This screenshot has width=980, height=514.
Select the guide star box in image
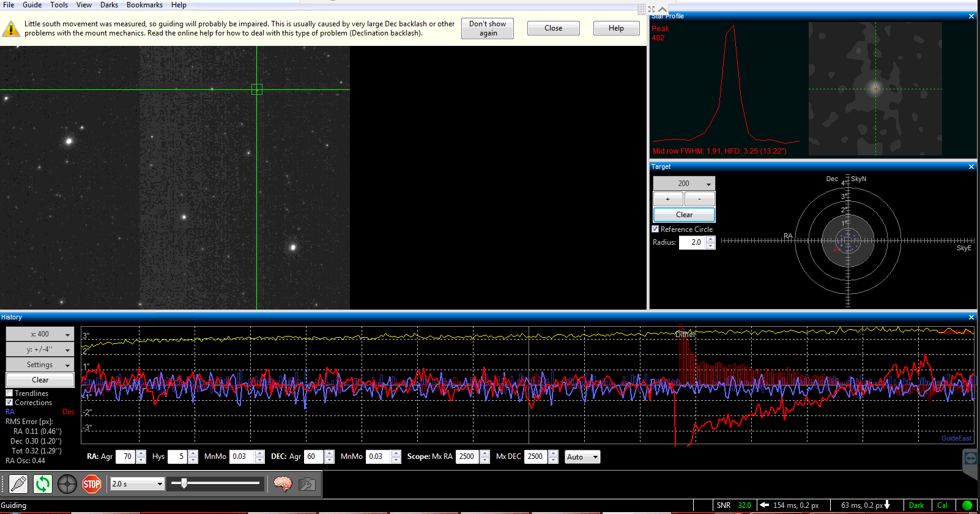pyautogui.click(x=257, y=89)
